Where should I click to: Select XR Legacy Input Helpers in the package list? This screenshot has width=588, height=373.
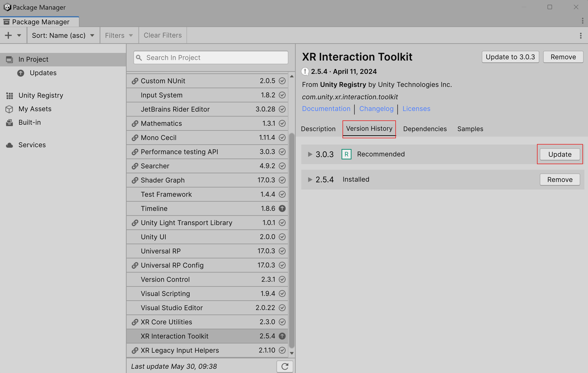(180, 350)
